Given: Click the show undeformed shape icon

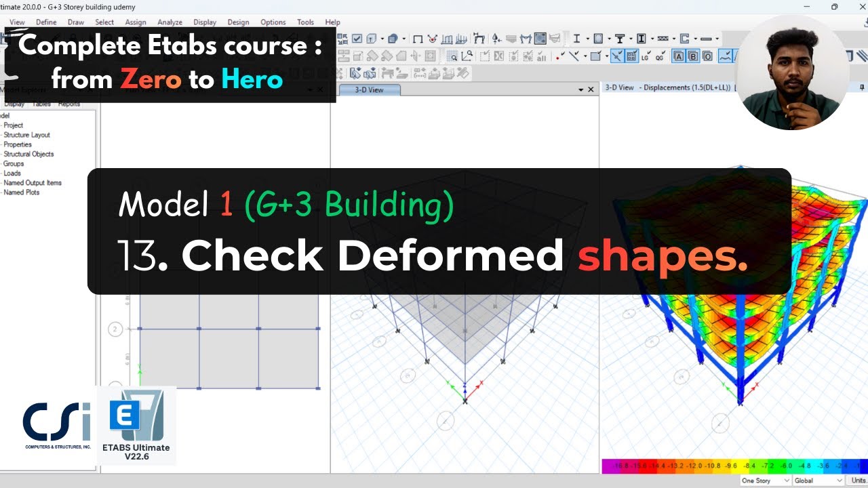Looking at the screenshot, I should pos(418,39).
